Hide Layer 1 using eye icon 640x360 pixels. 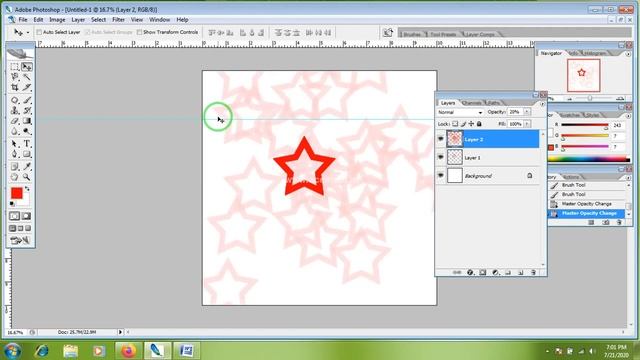point(441,157)
